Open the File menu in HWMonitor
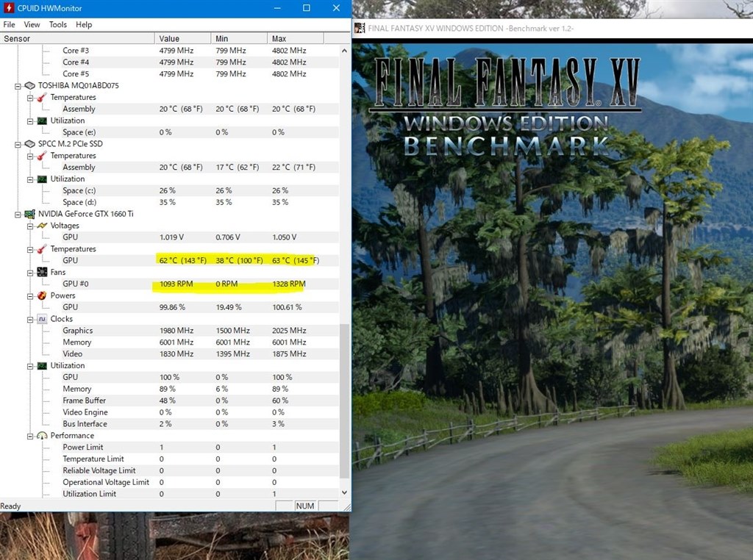Screen dimensions: 753x560 (x=9, y=24)
